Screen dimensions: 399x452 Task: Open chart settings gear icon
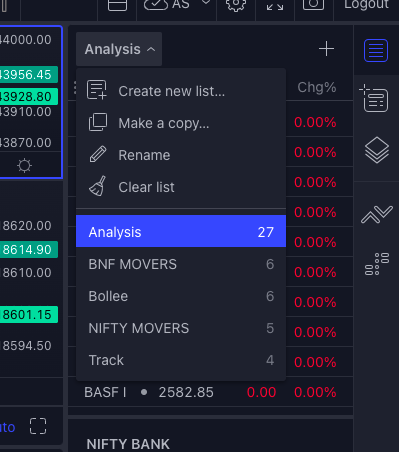[236, 5]
